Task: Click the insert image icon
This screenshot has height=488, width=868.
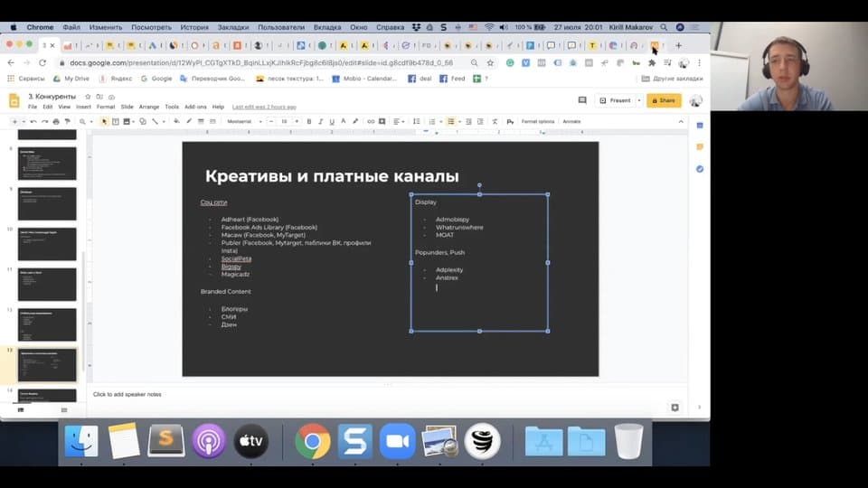Action: (127, 122)
